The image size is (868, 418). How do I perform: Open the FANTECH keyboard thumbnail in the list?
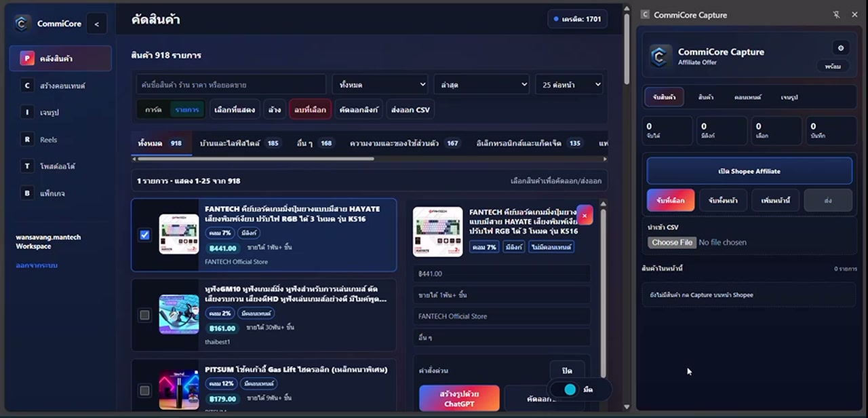[179, 234]
